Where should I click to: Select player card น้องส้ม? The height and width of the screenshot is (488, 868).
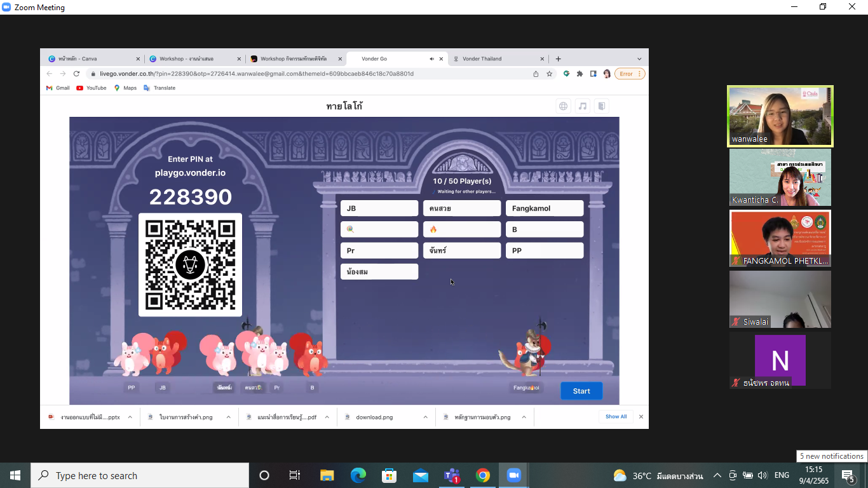coord(379,271)
